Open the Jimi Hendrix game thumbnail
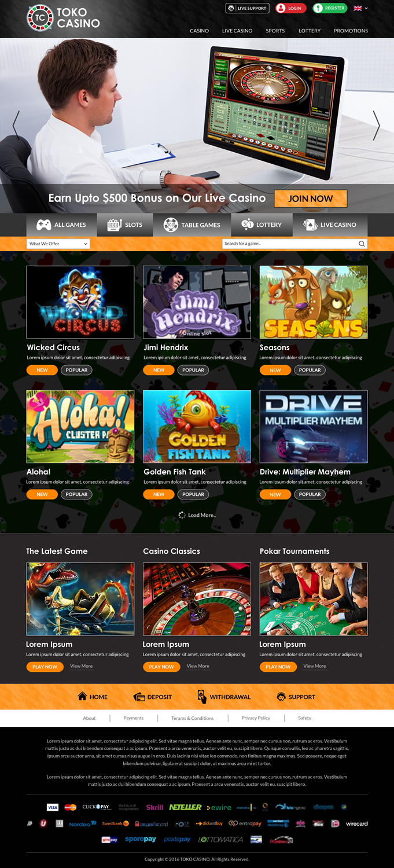The height and width of the screenshot is (868, 394). 197,302
